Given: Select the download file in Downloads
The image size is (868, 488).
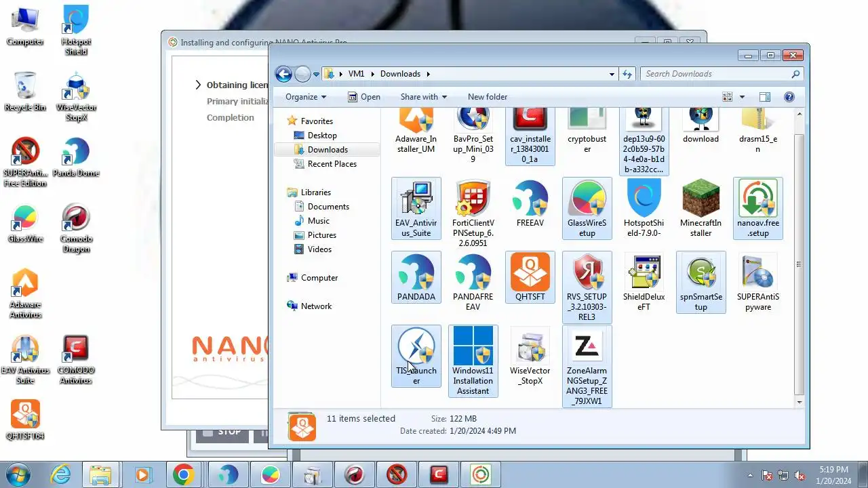Looking at the screenshot, I should (x=701, y=127).
